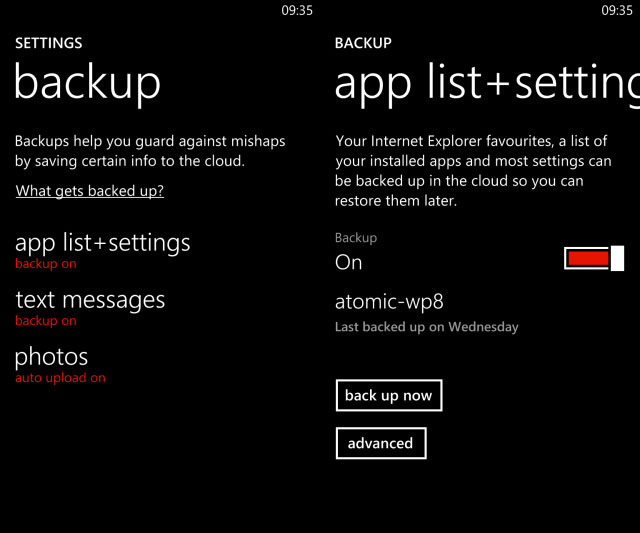Tap the "auto upload on" status under photos
640x533 pixels.
coord(60,378)
